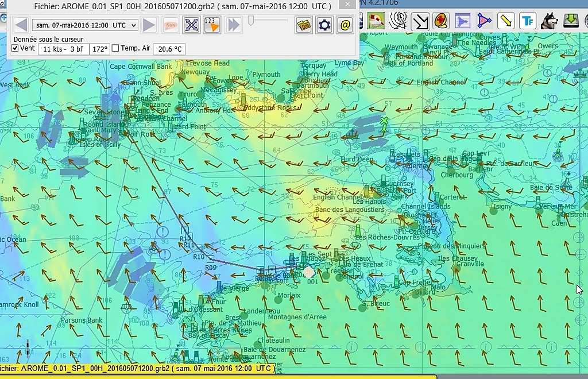The image size is (588, 379).
Task: Open a GRIB file with folder icon
Action: [x=304, y=25]
